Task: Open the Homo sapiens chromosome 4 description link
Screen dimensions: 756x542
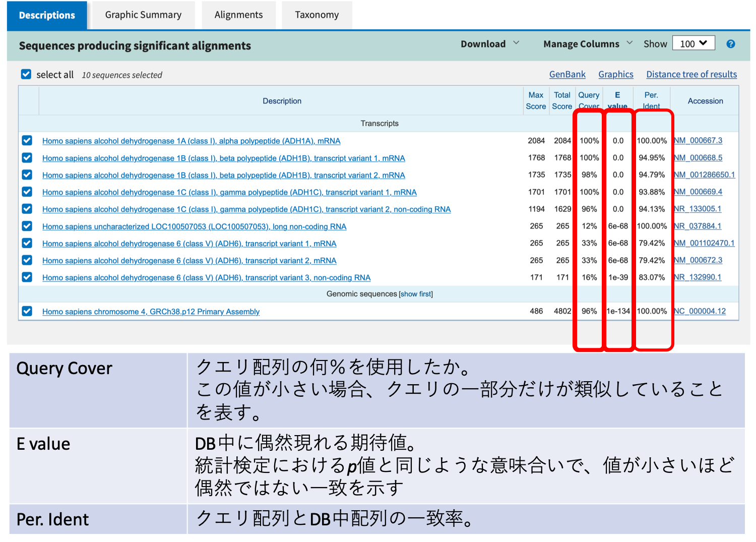Action: [x=151, y=312]
